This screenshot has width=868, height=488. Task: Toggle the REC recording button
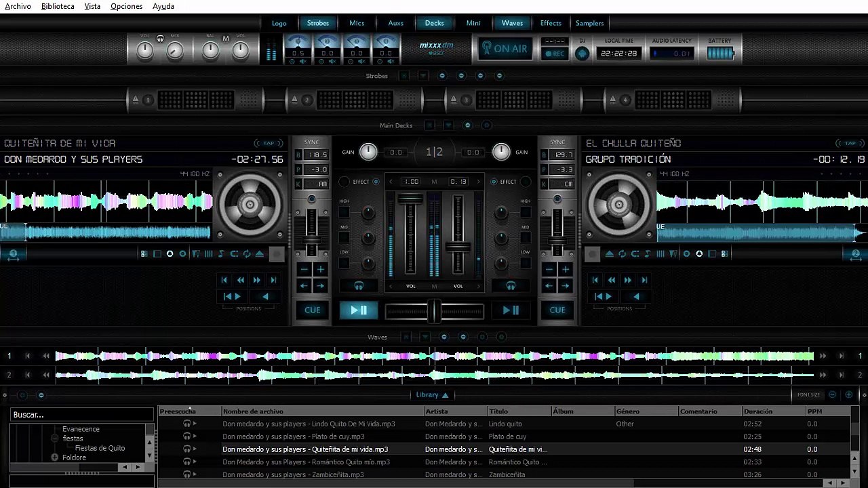click(554, 54)
